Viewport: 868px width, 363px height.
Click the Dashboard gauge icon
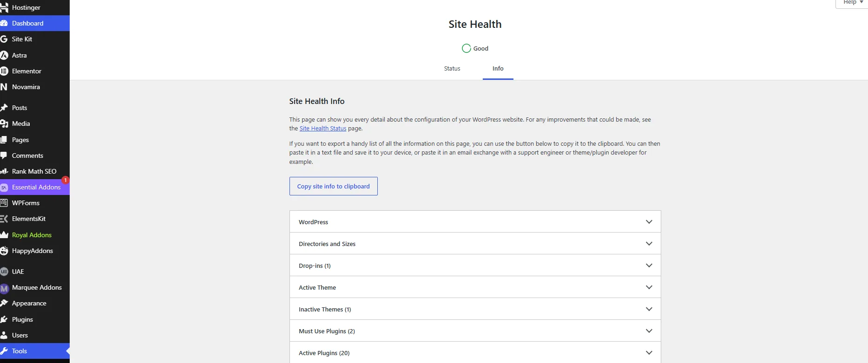point(4,23)
